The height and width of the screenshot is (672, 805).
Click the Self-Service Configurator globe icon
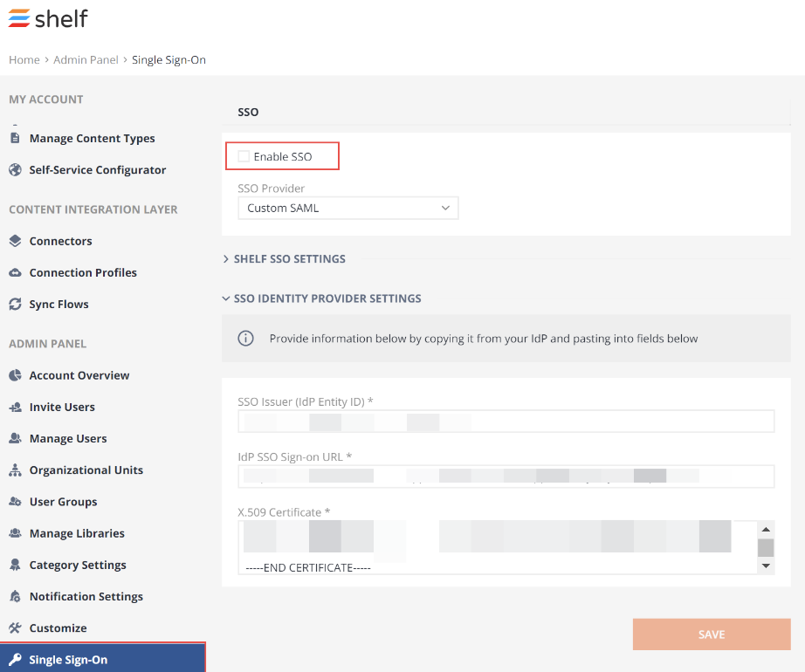point(16,170)
